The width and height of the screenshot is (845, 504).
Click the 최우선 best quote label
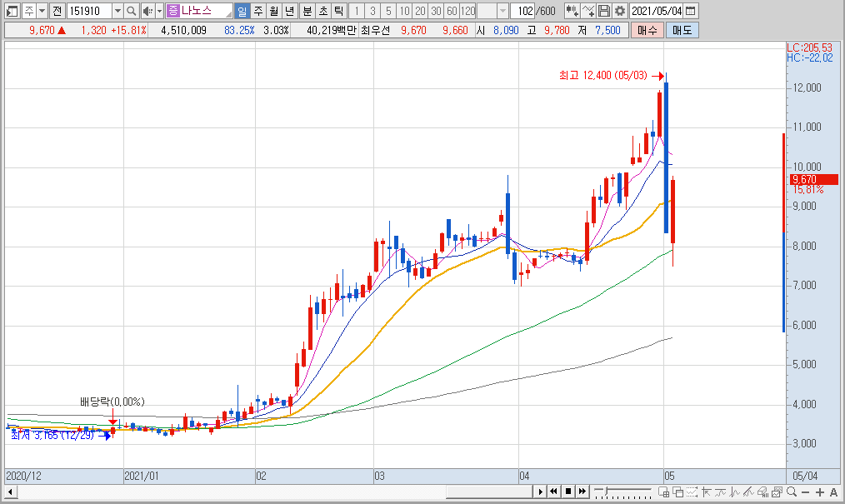(375, 30)
